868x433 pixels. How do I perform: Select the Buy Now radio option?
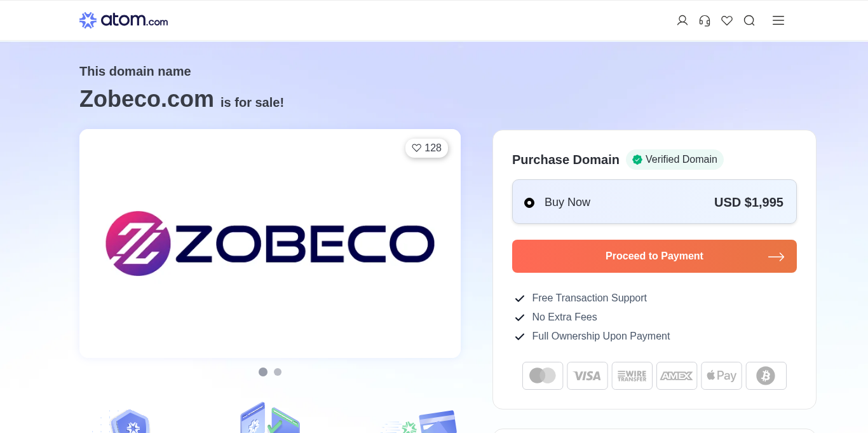[529, 203]
